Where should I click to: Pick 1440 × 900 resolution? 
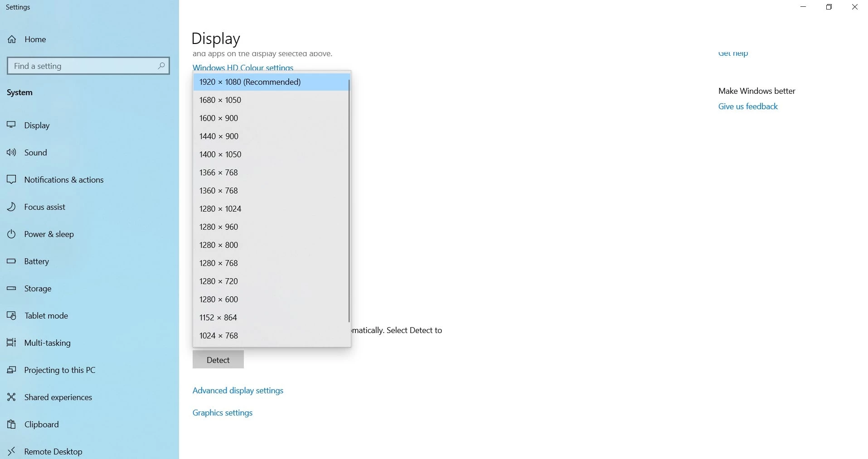click(x=271, y=136)
